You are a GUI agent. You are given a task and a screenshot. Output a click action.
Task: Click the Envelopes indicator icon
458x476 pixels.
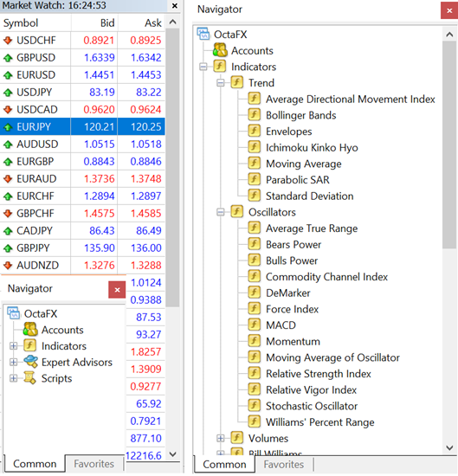coord(255,131)
